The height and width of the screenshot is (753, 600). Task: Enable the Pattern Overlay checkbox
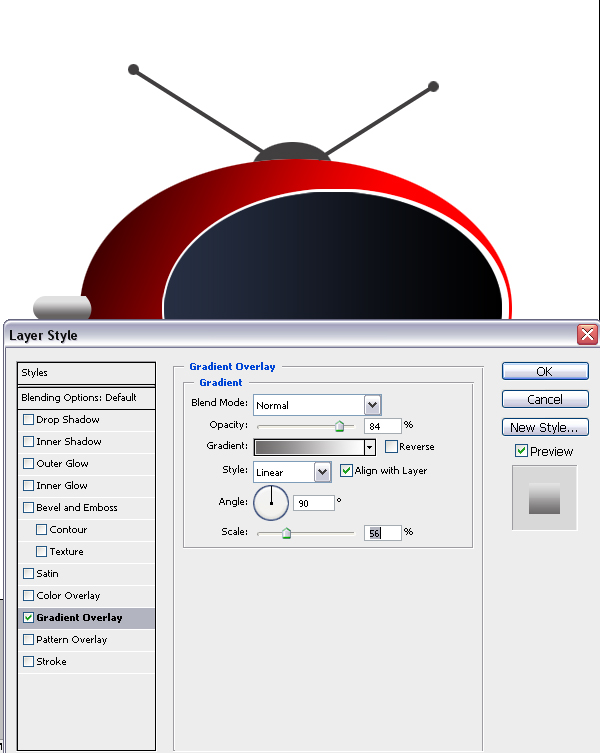click(x=28, y=640)
